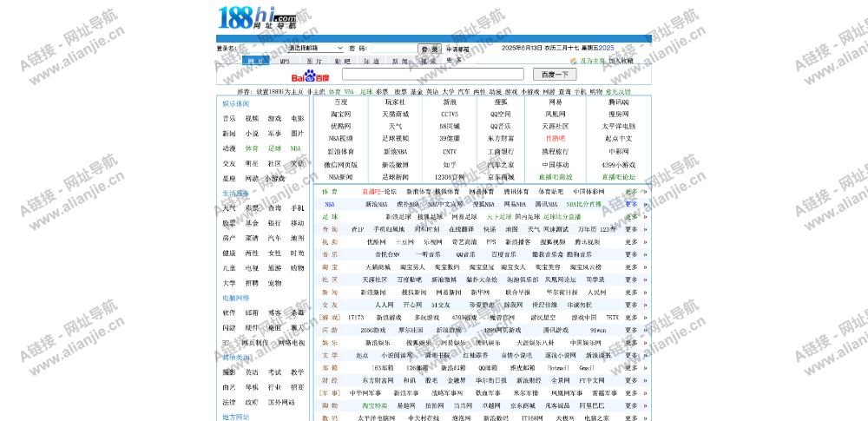This screenshot has height=421, width=868.
Task: Expand 更多 in the 新闻 category row
Action: tap(631, 293)
